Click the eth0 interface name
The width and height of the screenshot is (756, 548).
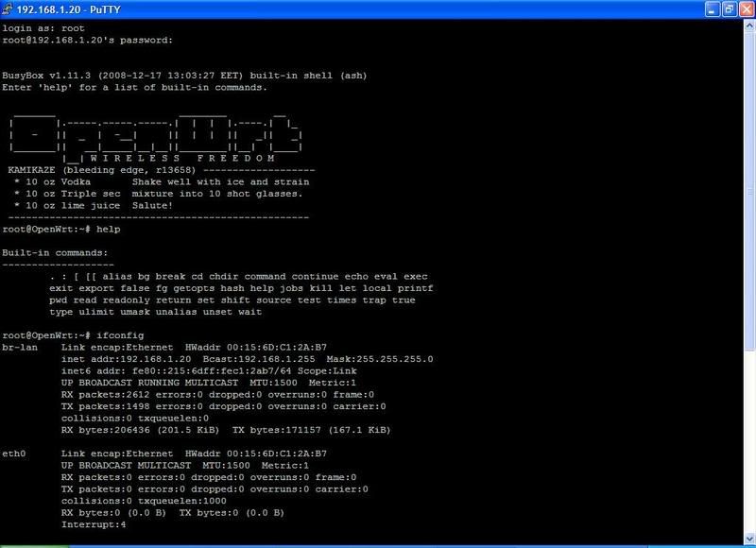14,454
